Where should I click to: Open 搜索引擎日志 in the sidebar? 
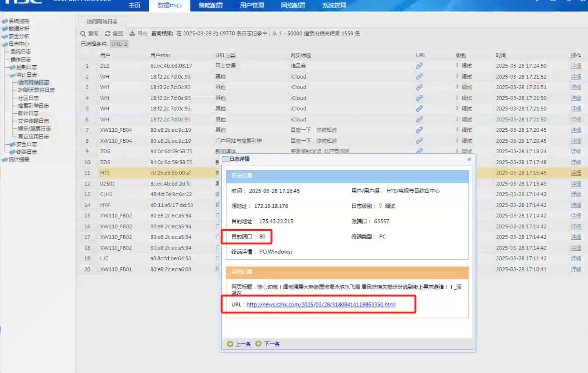[x=34, y=106]
